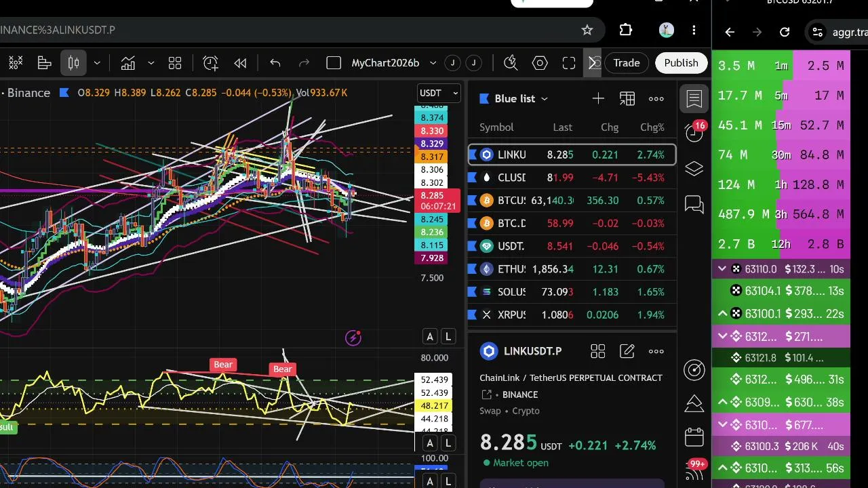Toggle log scale L on the price pane

(x=448, y=337)
